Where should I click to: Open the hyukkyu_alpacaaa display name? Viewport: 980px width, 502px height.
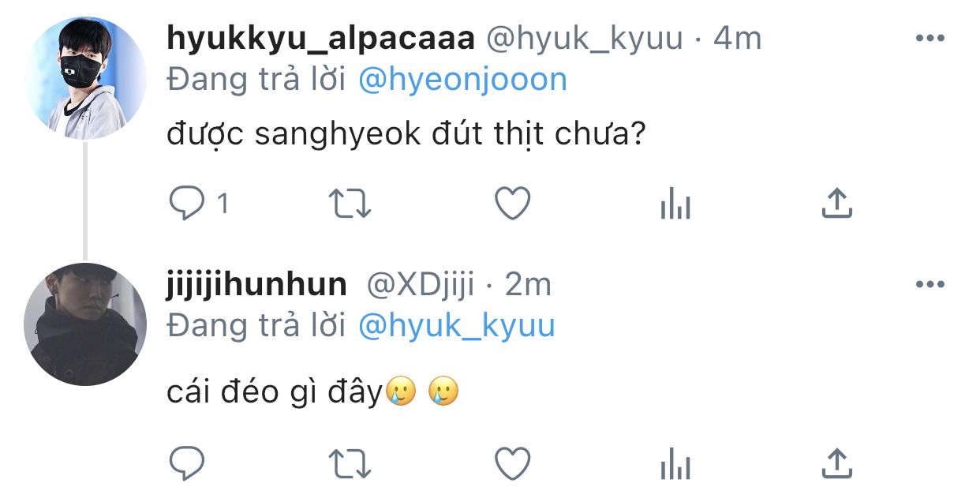point(320,39)
